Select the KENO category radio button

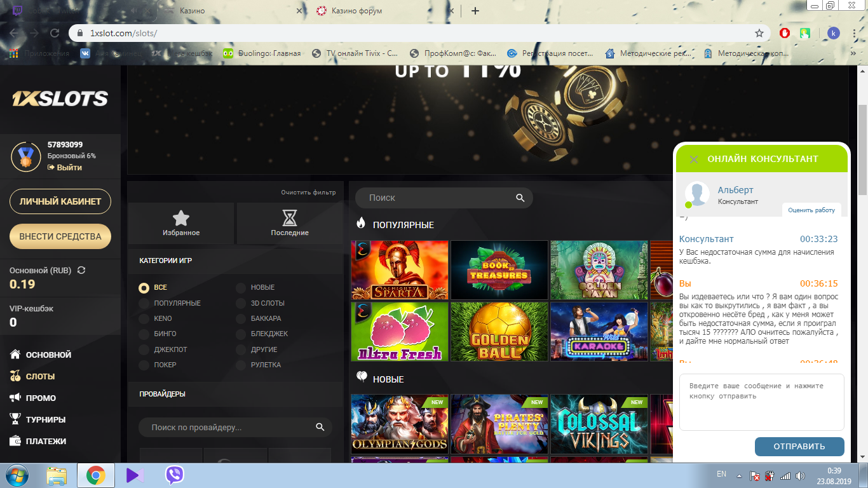[144, 318]
